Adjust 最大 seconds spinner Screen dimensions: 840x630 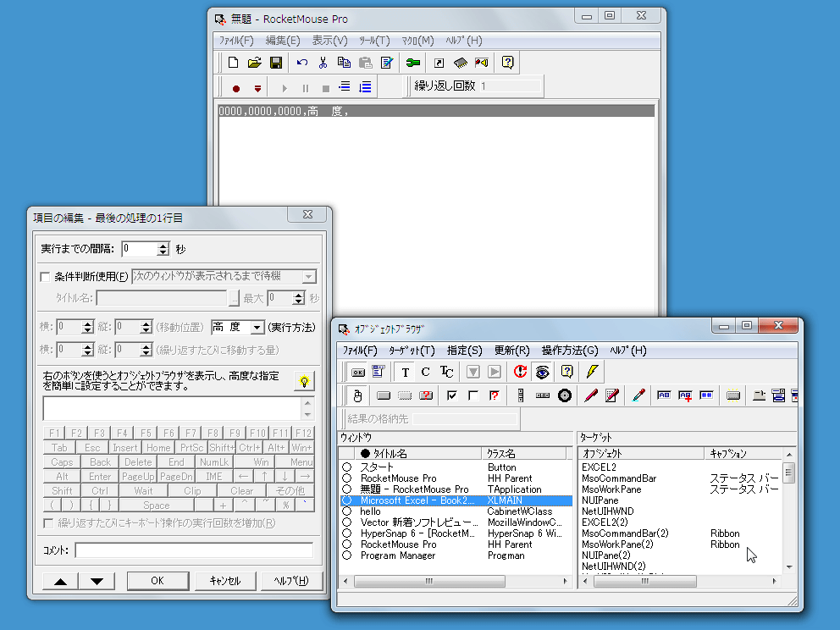coord(299,298)
